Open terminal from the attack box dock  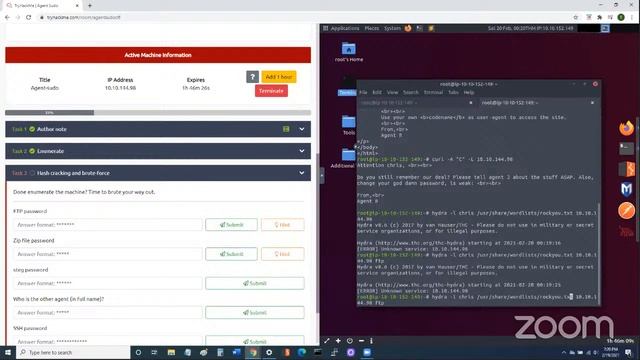pyautogui.click(x=626, y=148)
